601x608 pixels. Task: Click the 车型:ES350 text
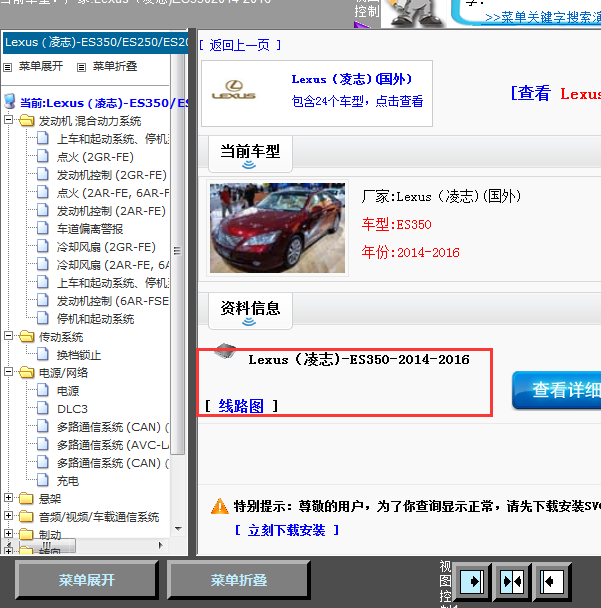[x=396, y=224]
